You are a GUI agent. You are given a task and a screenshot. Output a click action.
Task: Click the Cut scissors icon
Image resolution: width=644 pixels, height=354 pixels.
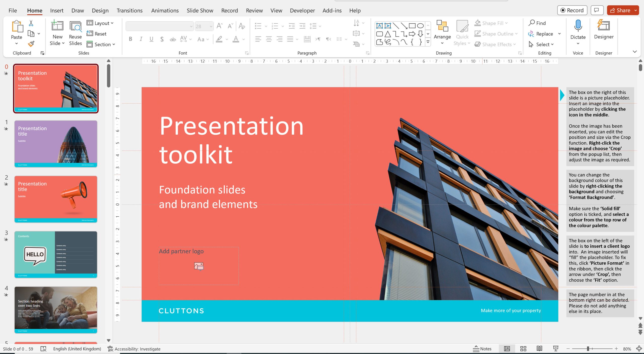coord(31,23)
